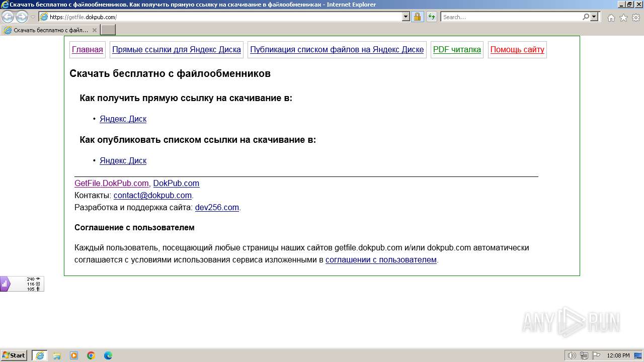Viewport: 644px width, 362px height.
Task: Open 'соглашении с пользователем' agreement link
Action: point(381,260)
